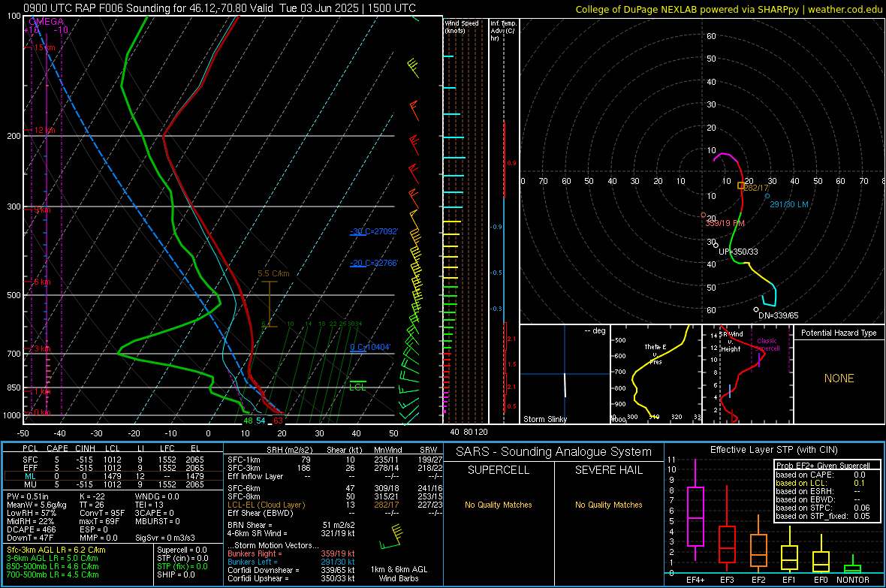
Task: Click the SEVERE HAIL column heading
Action: point(608,470)
